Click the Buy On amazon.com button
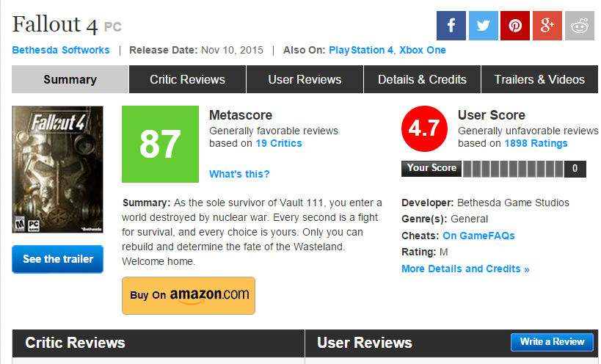This screenshot has height=364, width=601. (x=189, y=296)
